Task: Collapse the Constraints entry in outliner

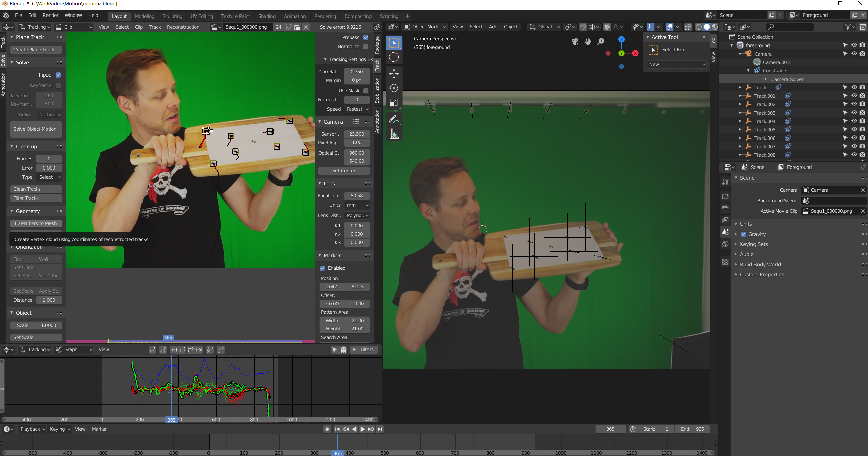Action: [748, 70]
